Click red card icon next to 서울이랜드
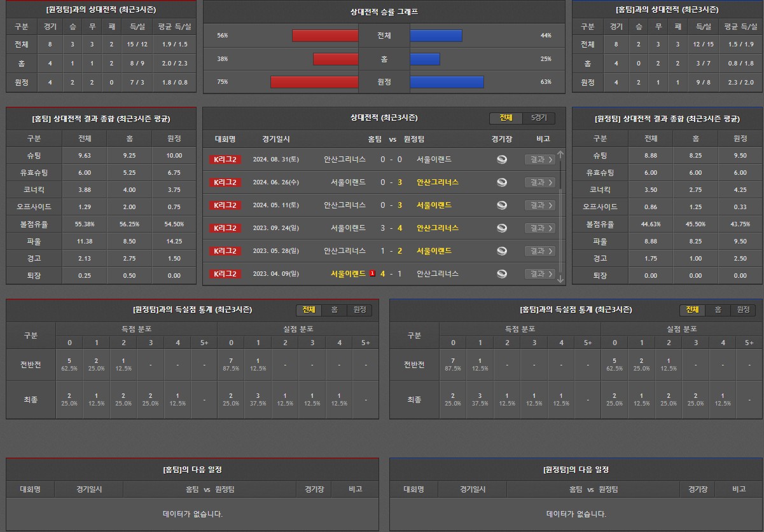This screenshot has width=764, height=532. (372, 274)
